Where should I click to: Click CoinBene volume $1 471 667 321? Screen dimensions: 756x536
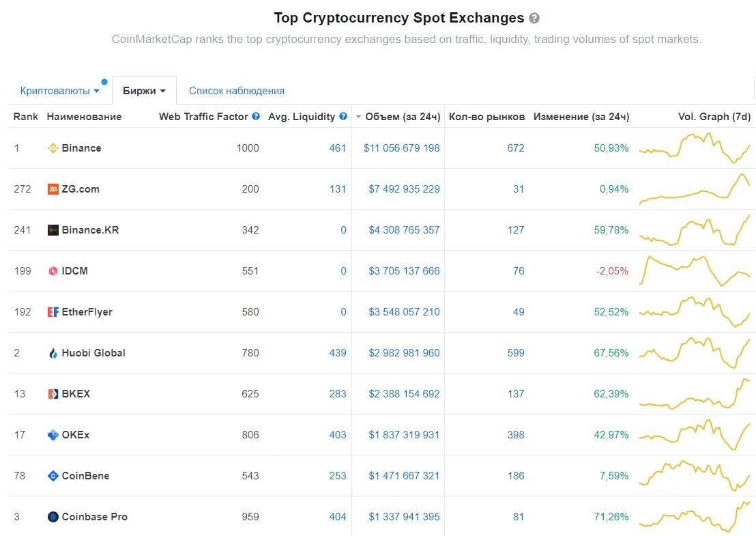(404, 476)
